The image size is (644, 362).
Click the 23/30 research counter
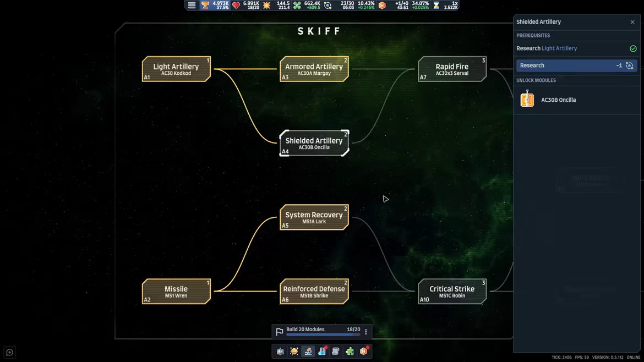[347, 3]
